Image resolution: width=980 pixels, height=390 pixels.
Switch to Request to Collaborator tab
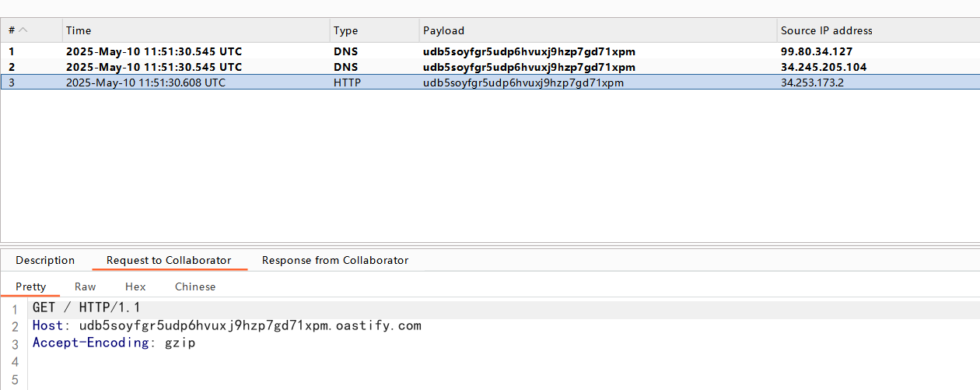(169, 260)
